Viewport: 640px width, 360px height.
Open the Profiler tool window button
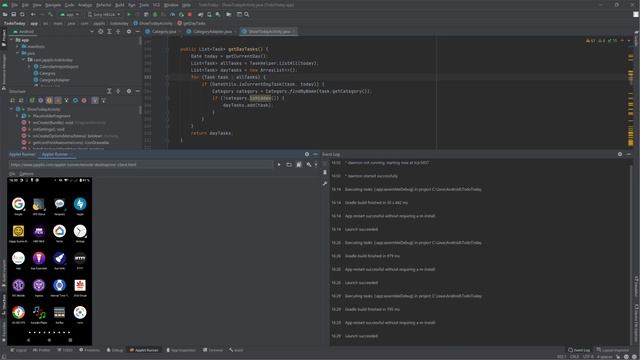pos(42,350)
